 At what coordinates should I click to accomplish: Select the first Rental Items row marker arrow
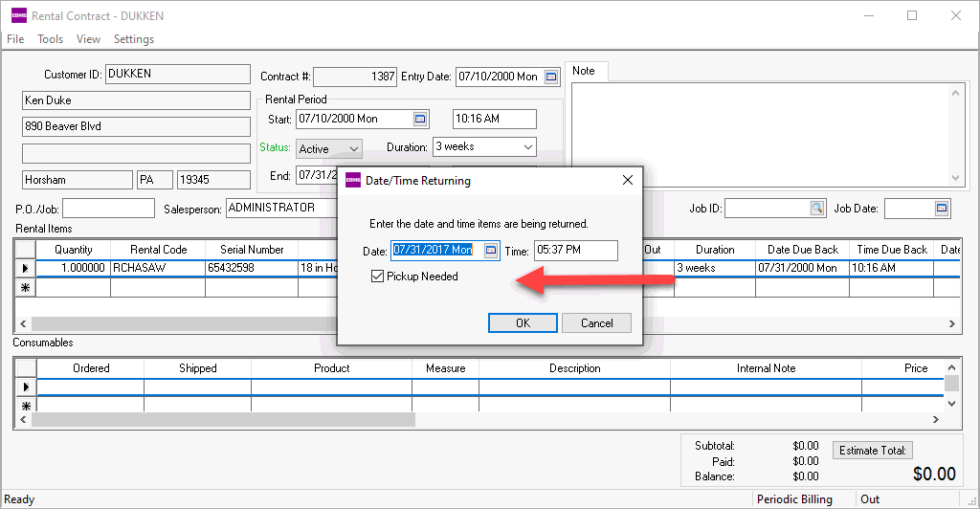[25, 269]
